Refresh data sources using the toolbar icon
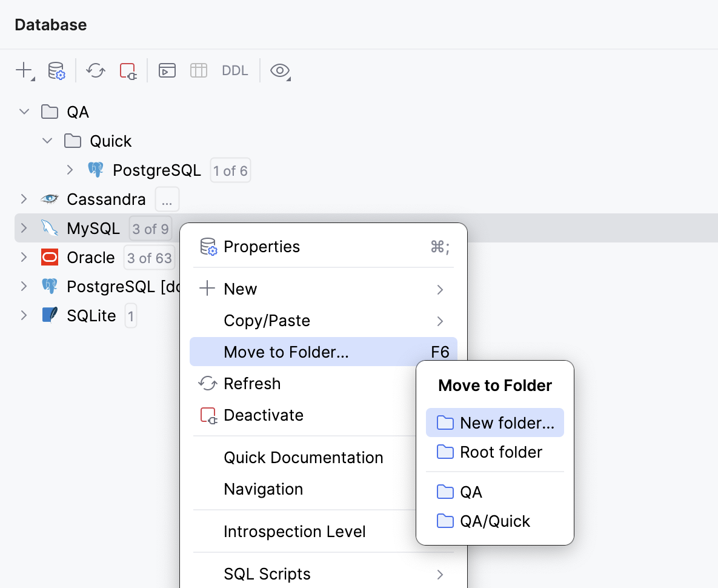 click(95, 70)
